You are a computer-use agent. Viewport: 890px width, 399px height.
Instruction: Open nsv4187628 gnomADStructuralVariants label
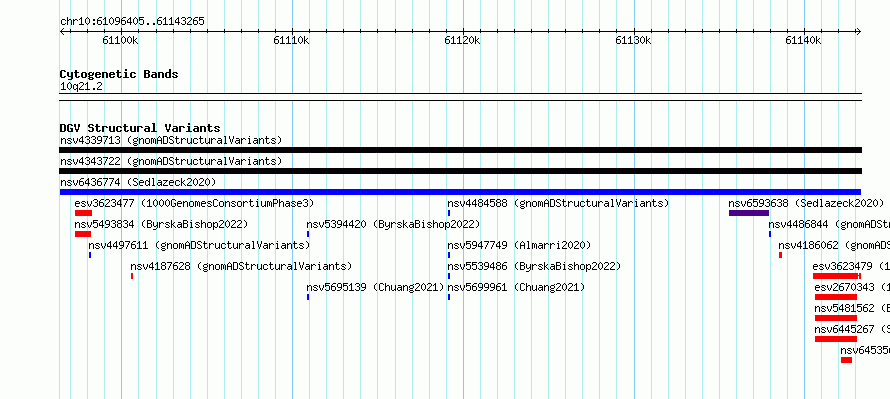[241, 266]
